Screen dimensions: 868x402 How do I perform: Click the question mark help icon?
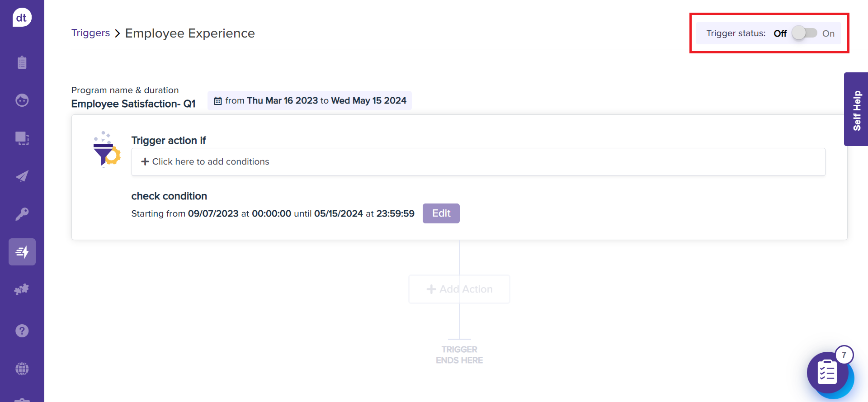pos(22,331)
